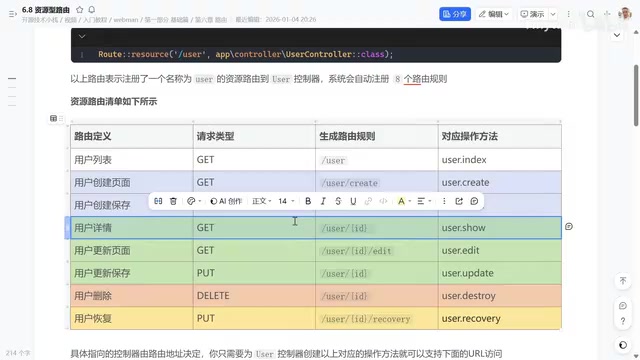Click the notification bell next to title
This screenshot has width=640, height=360.
(91, 9)
